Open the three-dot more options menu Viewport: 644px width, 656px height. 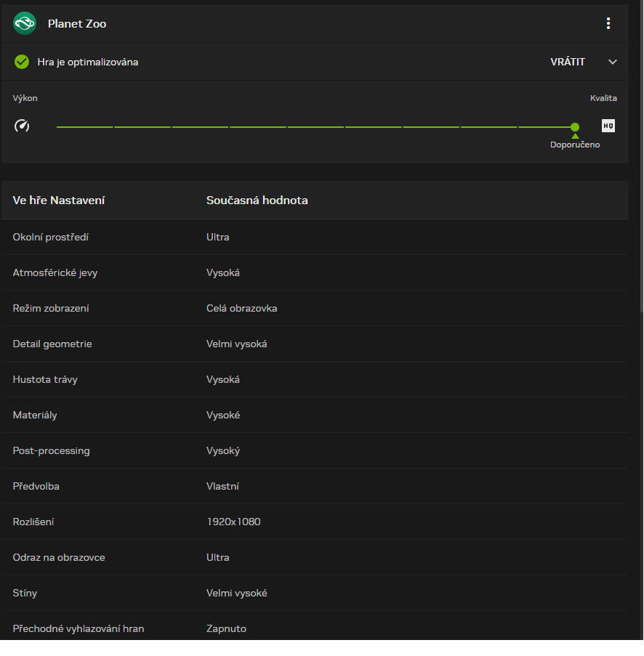(x=608, y=23)
